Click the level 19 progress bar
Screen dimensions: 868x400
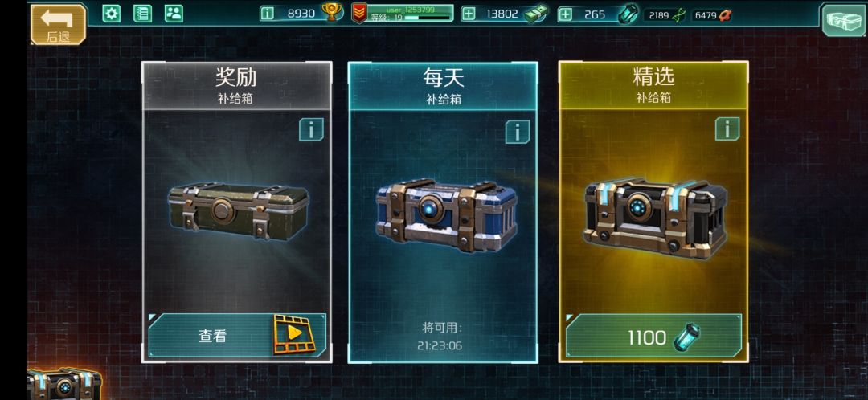[428, 18]
